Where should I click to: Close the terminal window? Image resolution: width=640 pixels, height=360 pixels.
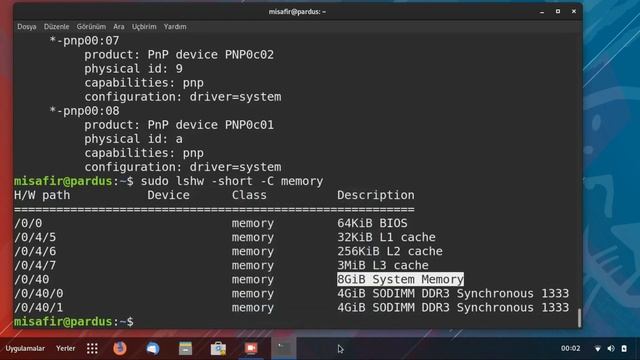(574, 12)
